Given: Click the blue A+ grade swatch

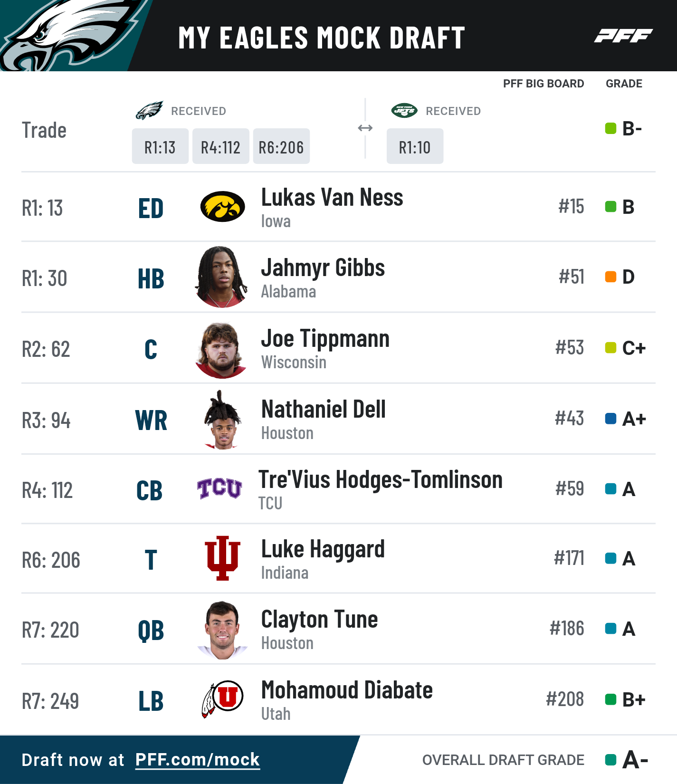Looking at the screenshot, I should [610, 419].
